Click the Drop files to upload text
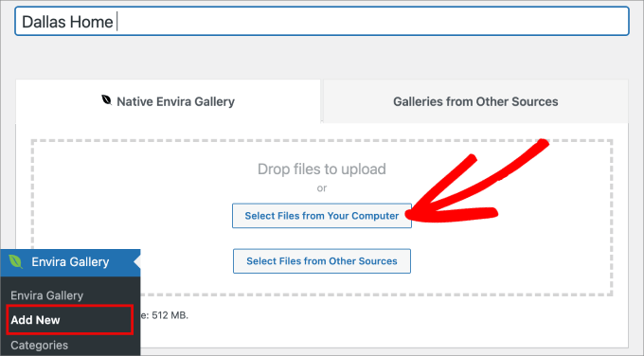 pyautogui.click(x=322, y=169)
